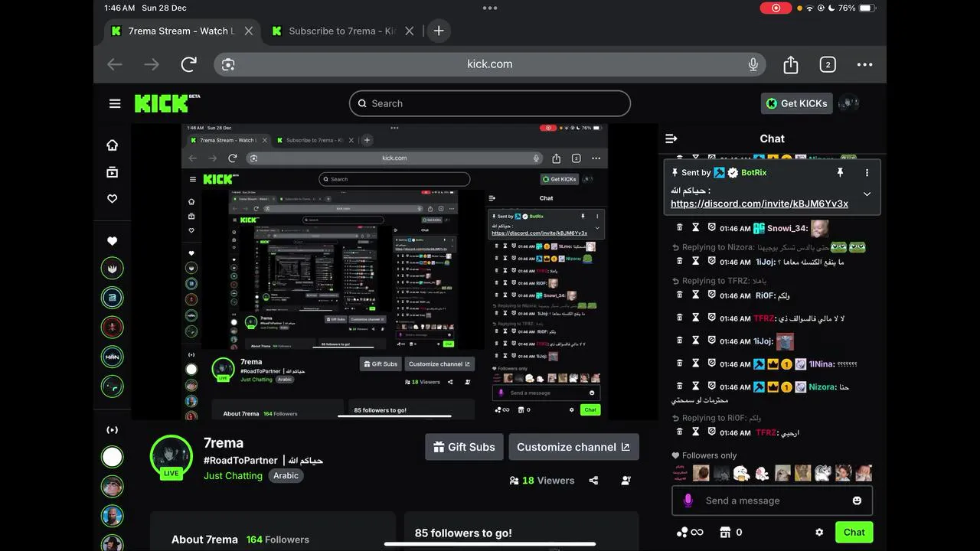Screen dimensions: 980x551
Task: Timeout 1lNina with hourglass icon
Action: coord(696,364)
